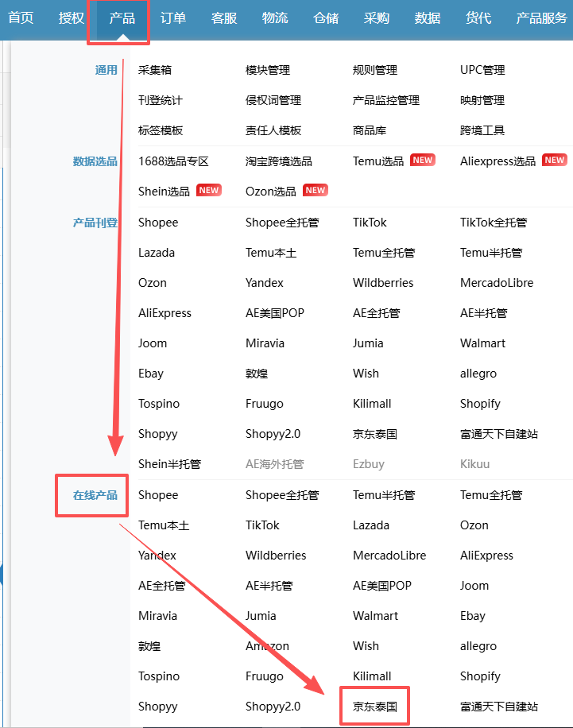The image size is (573, 728).
Task: Click the NEW badge beside Aliexpress选品
Action: [554, 161]
